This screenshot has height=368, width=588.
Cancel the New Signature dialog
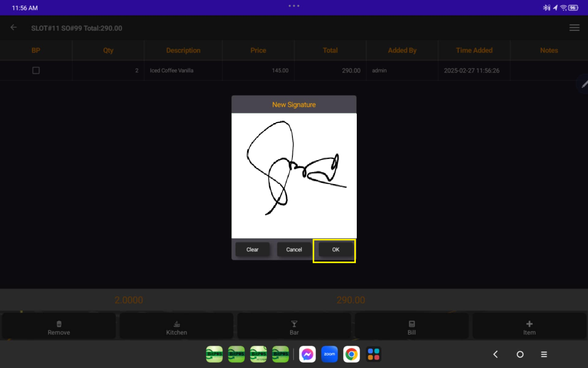(294, 249)
